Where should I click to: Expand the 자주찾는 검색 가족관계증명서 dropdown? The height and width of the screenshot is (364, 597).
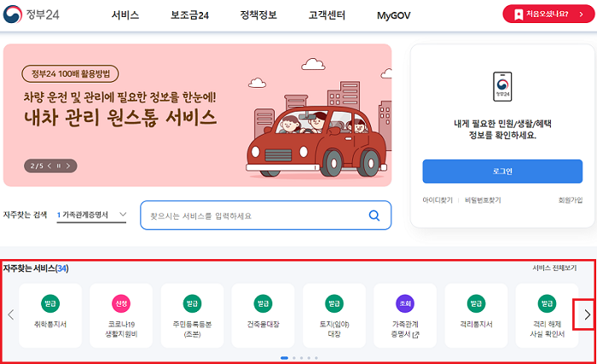91,215
